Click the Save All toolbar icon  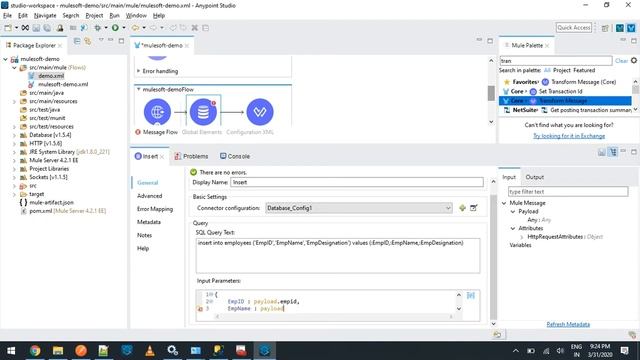[x=47, y=28]
